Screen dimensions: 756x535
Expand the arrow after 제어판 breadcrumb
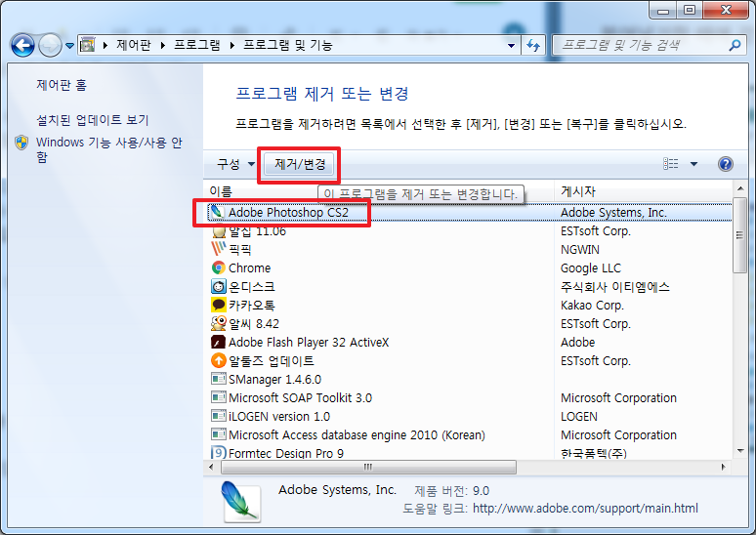pyautogui.click(x=162, y=45)
